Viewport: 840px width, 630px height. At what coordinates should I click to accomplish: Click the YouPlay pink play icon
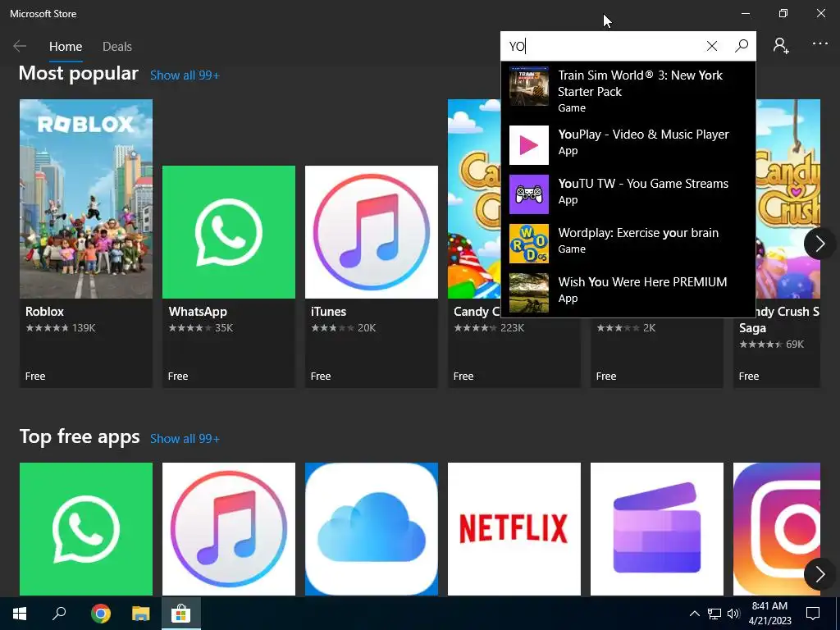coord(529,145)
